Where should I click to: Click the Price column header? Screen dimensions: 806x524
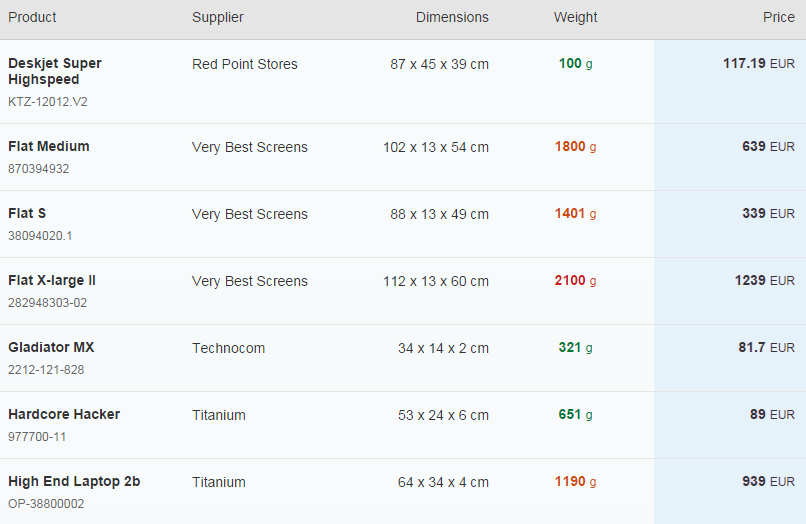click(x=778, y=17)
